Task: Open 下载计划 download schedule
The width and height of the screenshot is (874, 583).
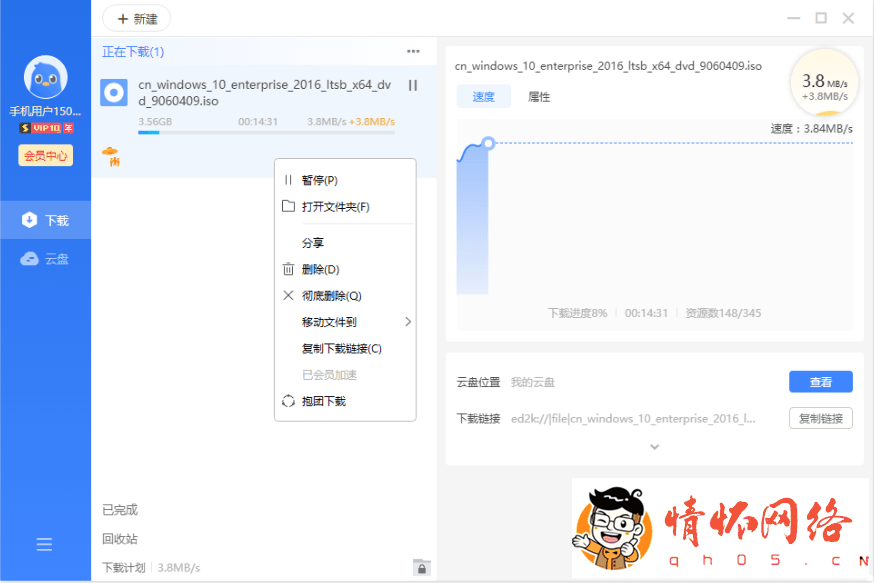Action: point(124,567)
